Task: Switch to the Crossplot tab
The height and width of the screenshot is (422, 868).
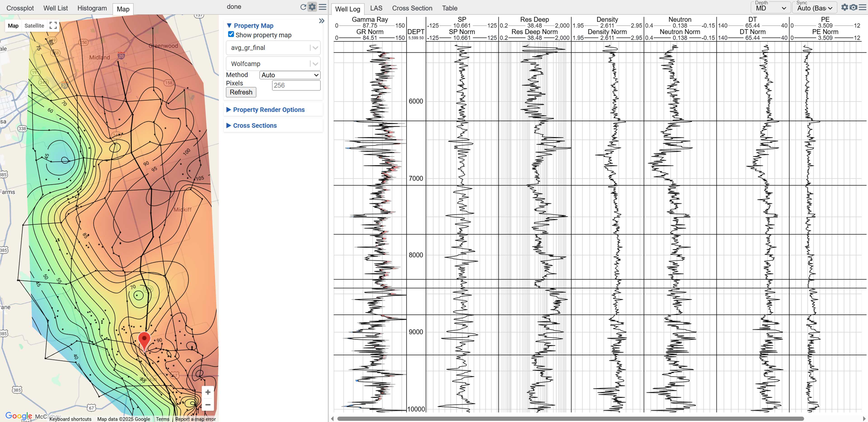Action: pyautogui.click(x=20, y=8)
